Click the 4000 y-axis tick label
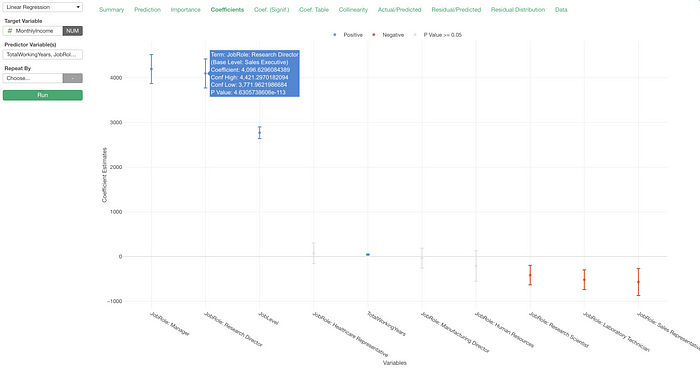This screenshot has height=371, width=700. pyautogui.click(x=116, y=78)
